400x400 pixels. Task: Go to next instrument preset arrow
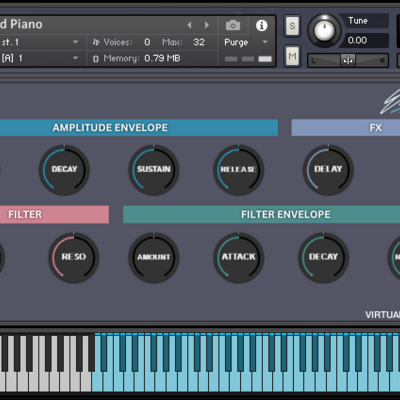207,25
